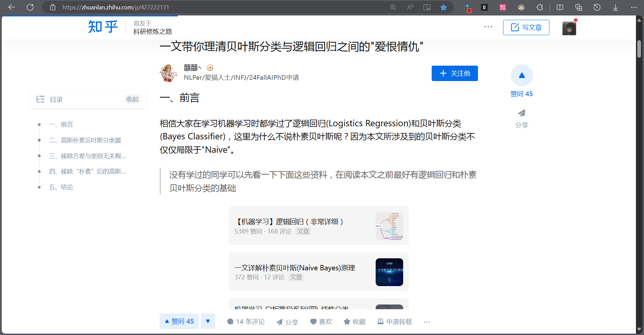Screen dimensions: 644x335
Task: Open the header more options dots
Action: click(488, 27)
